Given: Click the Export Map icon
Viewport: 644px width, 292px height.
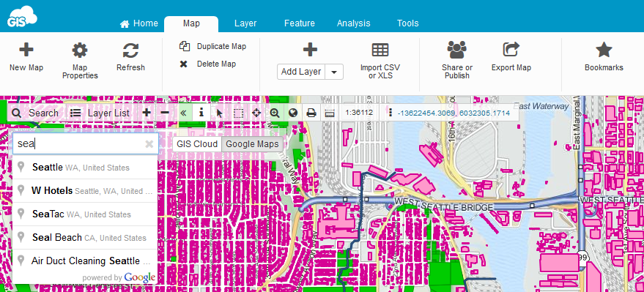Looking at the screenshot, I should (x=511, y=50).
